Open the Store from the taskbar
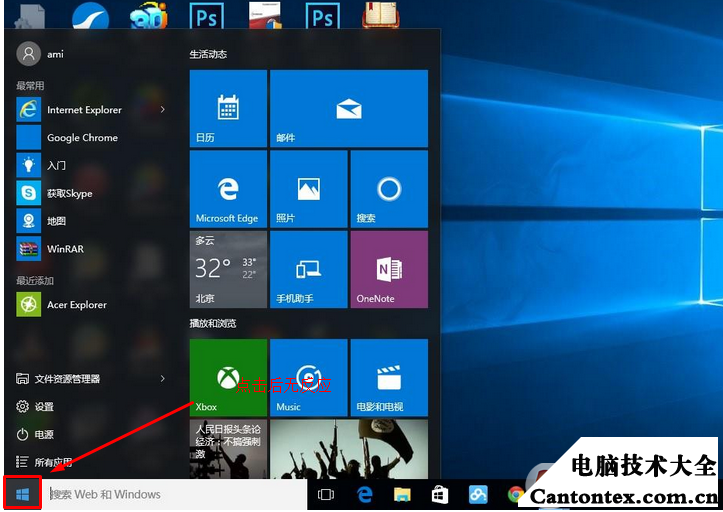 click(439, 494)
